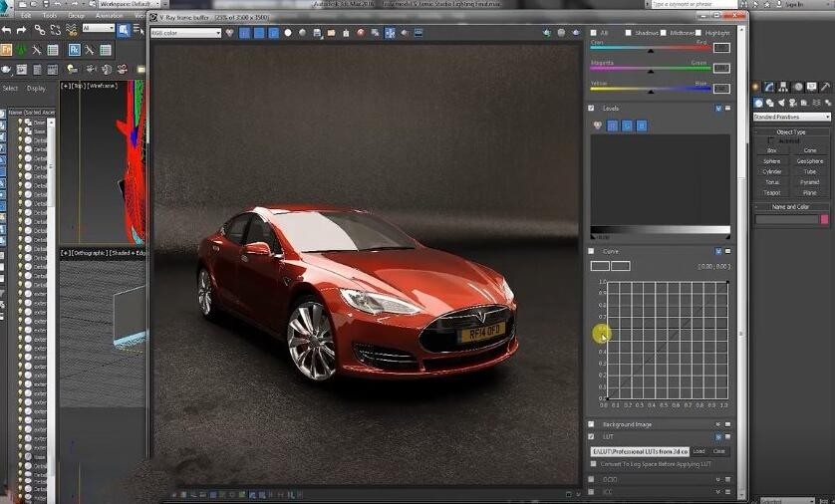Collapse the Background Image section arrow
Screen dimensions: 835x504
(717, 424)
